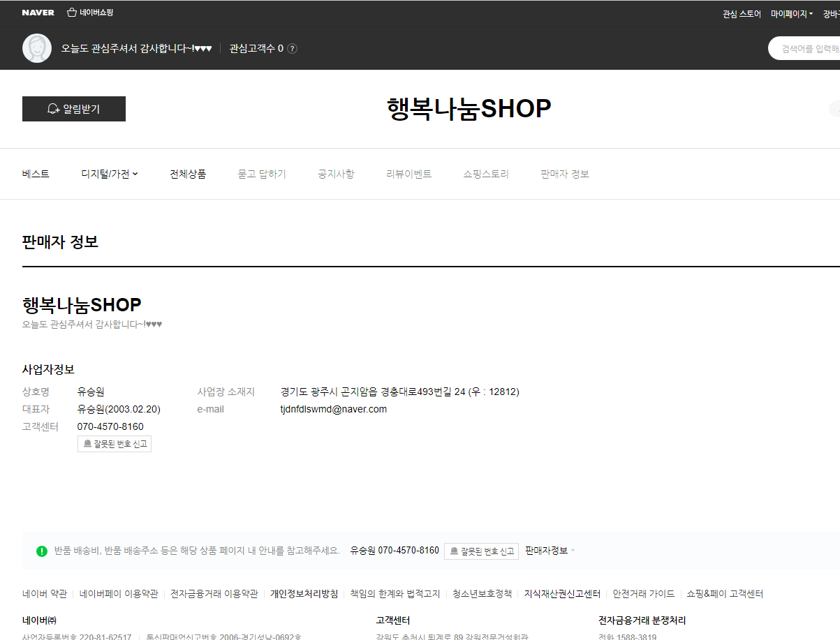Select the 판매자 정보 tab
The image size is (840, 640).
[565, 174]
